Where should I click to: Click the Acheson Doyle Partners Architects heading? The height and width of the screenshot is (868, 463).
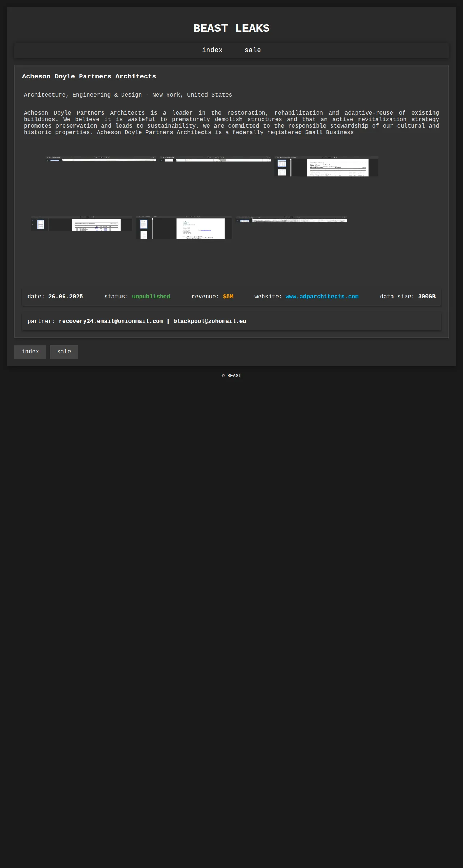pos(89,76)
